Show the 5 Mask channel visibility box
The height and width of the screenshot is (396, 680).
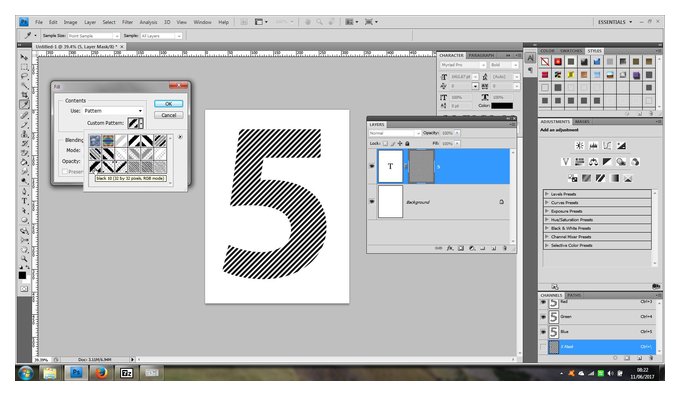[x=543, y=347]
